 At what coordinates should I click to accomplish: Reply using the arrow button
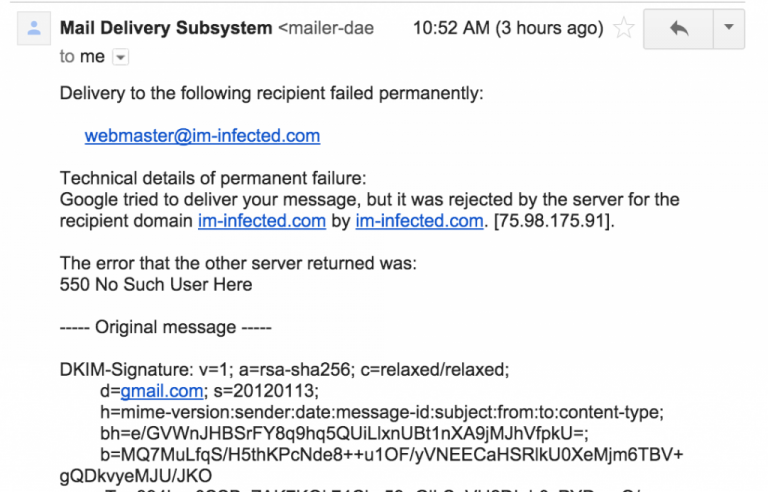pos(678,28)
